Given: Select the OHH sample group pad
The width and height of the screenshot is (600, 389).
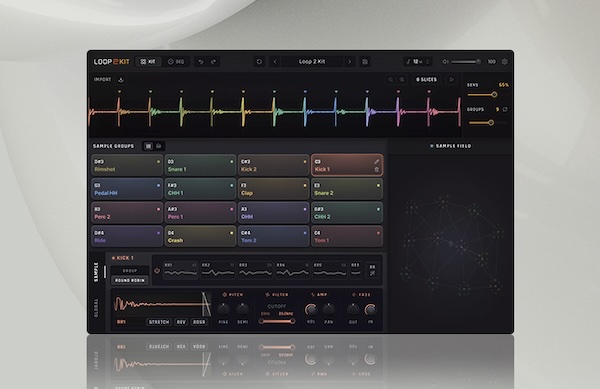Looking at the screenshot, I should point(274,213).
